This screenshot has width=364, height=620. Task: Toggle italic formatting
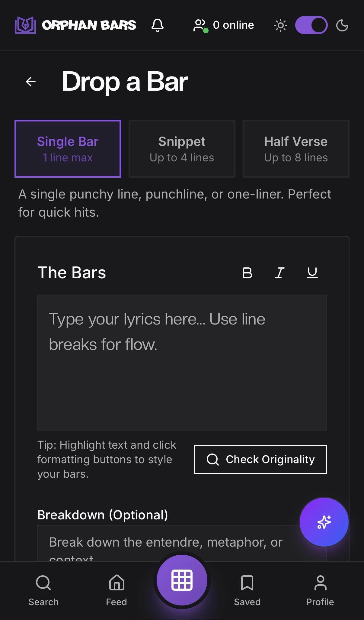coord(279,273)
